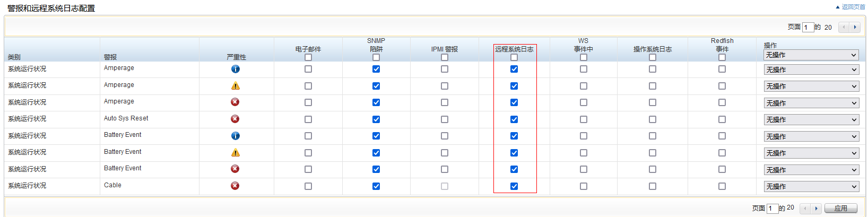Click top page number input field
Screen dimensions: 868x217
[x=808, y=27]
